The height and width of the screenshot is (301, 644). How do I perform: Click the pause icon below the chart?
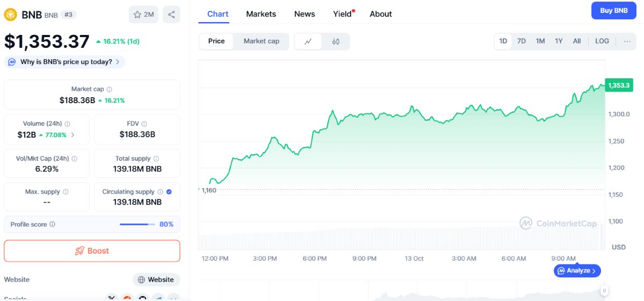tap(604, 291)
